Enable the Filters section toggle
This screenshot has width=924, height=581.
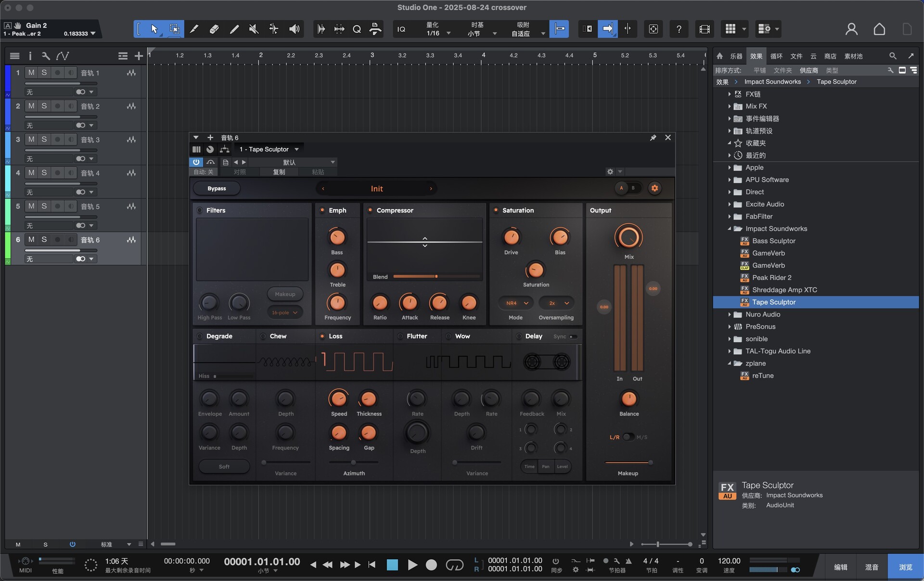tap(200, 210)
